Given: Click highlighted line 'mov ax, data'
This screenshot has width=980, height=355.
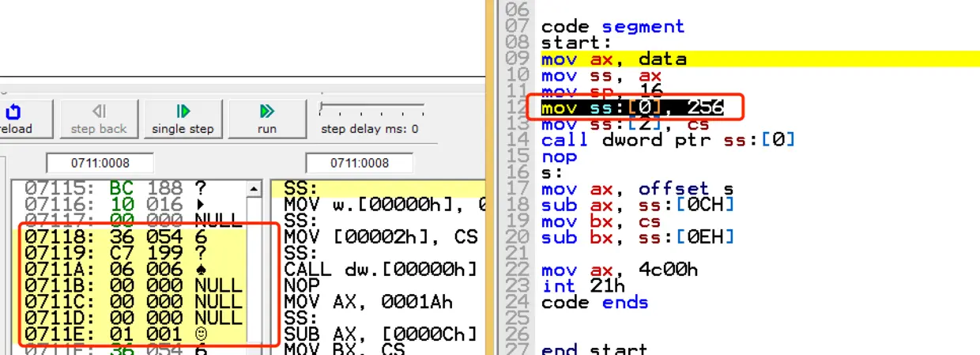Looking at the screenshot, I should pyautogui.click(x=614, y=59).
